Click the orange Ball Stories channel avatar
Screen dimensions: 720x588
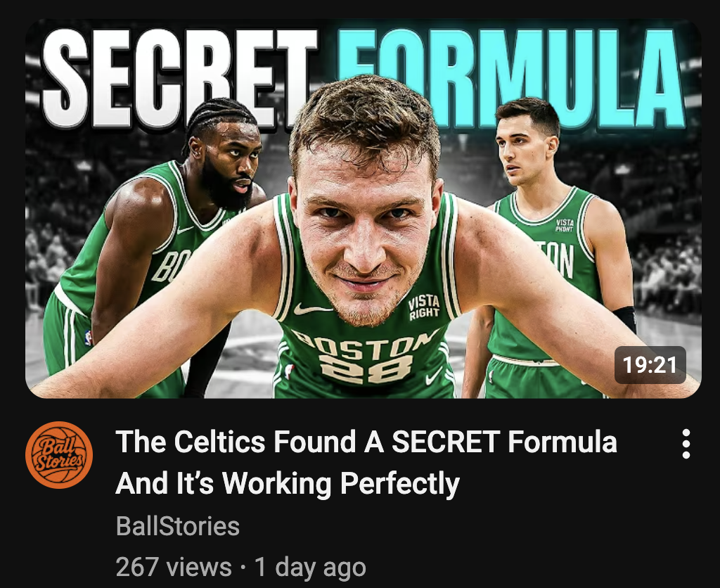[x=59, y=455]
